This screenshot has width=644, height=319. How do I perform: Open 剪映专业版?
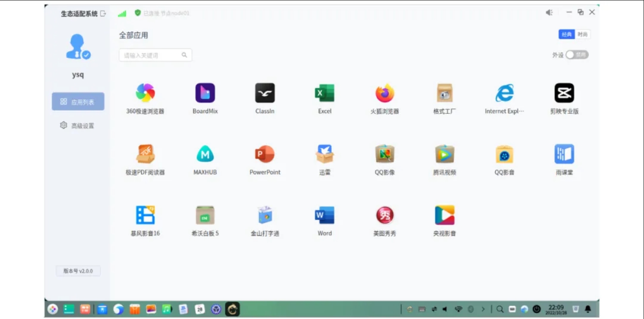(564, 93)
